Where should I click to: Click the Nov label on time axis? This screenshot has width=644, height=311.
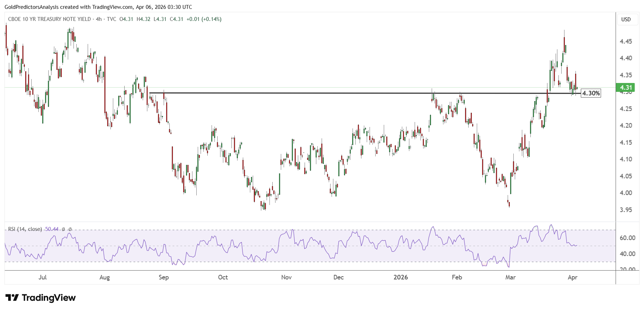286,277
